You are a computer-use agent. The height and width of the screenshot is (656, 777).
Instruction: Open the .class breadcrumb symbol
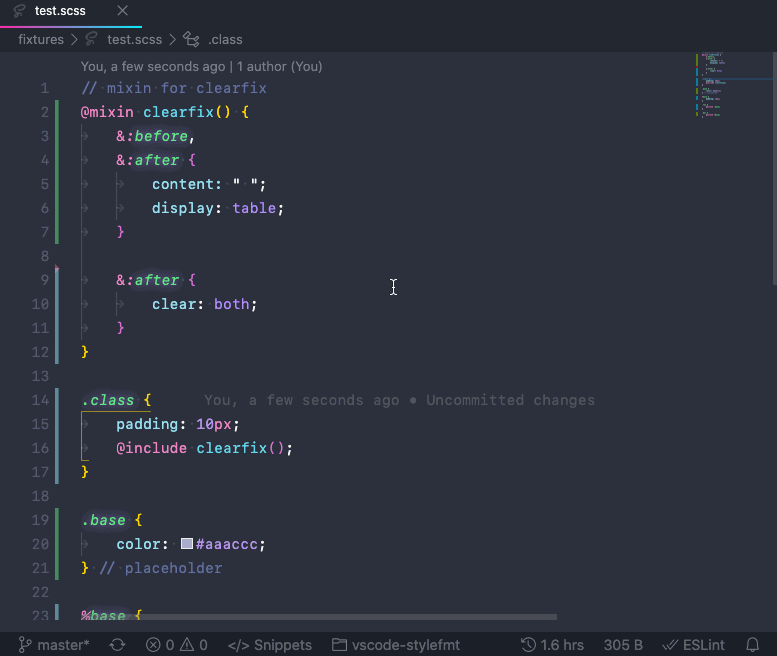click(225, 40)
